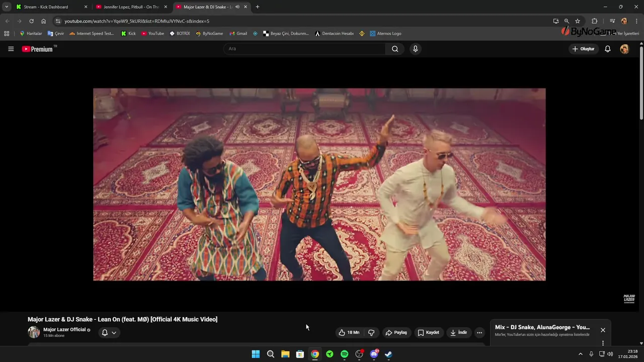Image resolution: width=644 pixels, height=362 pixels.
Task: Click the Mix - DJ Snake playlist title
Action: point(542,327)
